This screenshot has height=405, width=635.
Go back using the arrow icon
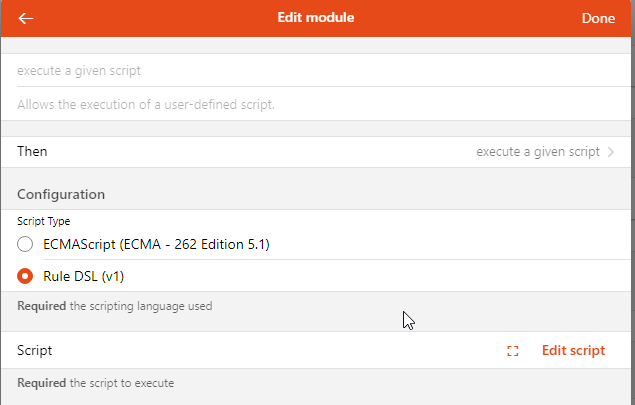(x=26, y=18)
